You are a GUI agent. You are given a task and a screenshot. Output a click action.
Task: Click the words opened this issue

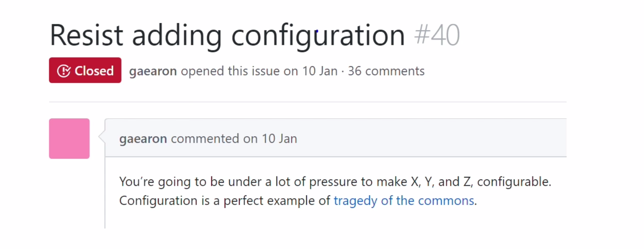(x=230, y=71)
